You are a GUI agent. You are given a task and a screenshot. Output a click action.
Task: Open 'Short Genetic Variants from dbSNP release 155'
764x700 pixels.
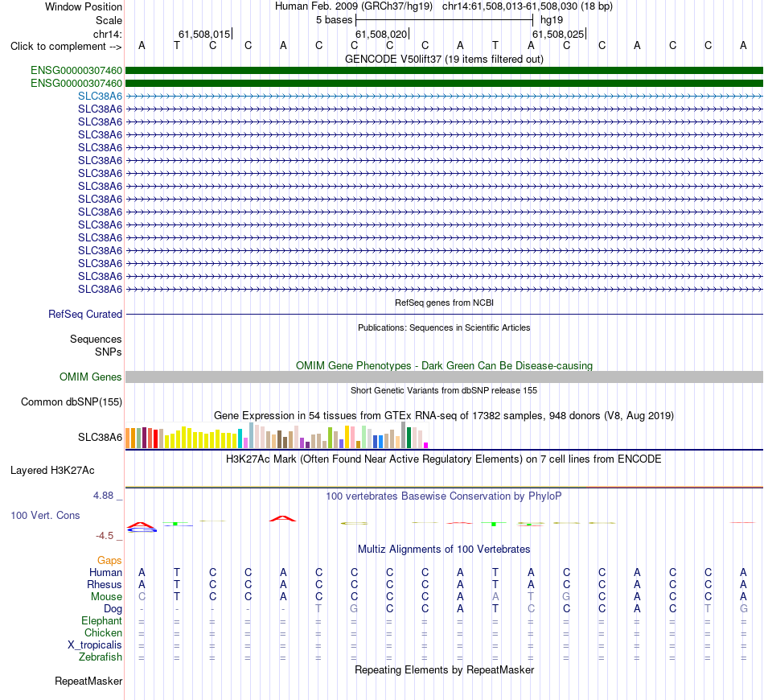(x=444, y=390)
